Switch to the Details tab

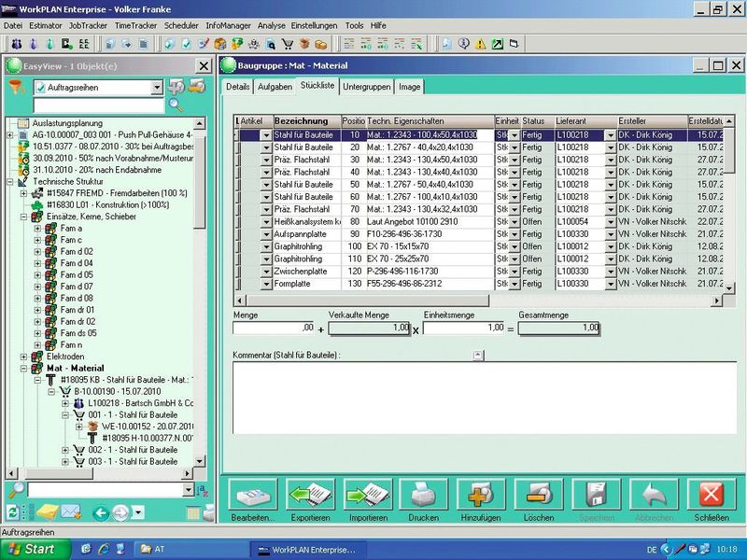pyautogui.click(x=238, y=87)
